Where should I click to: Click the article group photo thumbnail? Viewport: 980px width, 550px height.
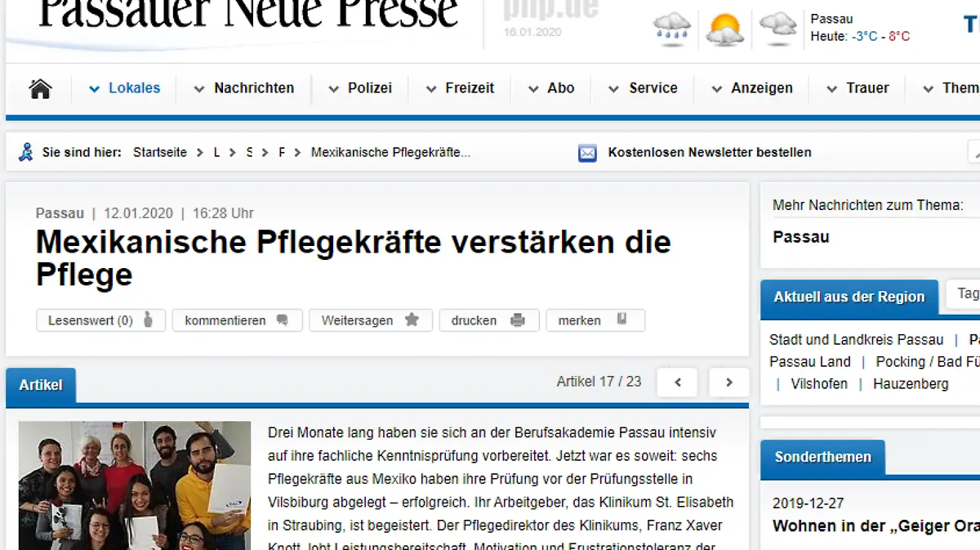(134, 485)
